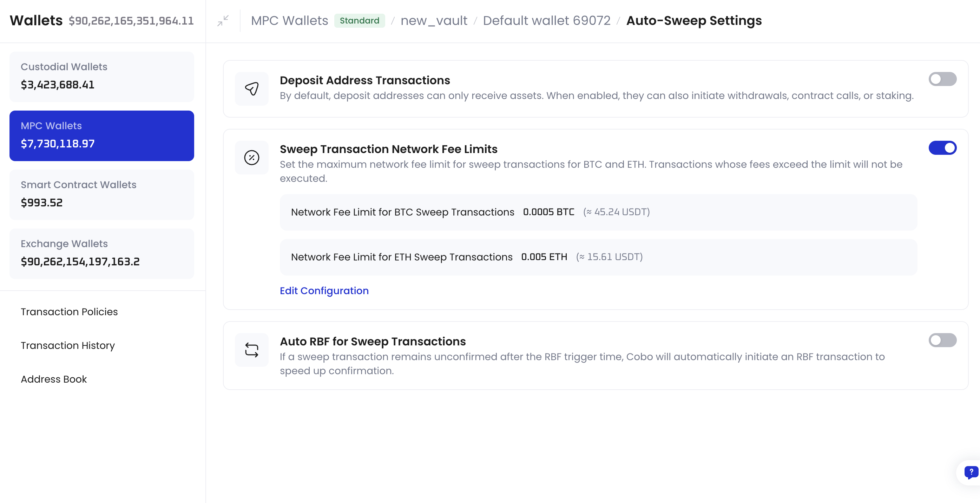Screen dimensions: 980x503
Task: Open Exchange Wallets in the sidebar
Action: tap(101, 252)
